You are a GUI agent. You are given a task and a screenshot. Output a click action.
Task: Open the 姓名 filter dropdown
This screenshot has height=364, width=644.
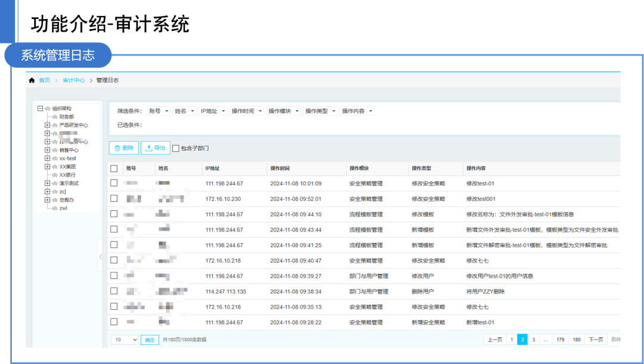184,111
